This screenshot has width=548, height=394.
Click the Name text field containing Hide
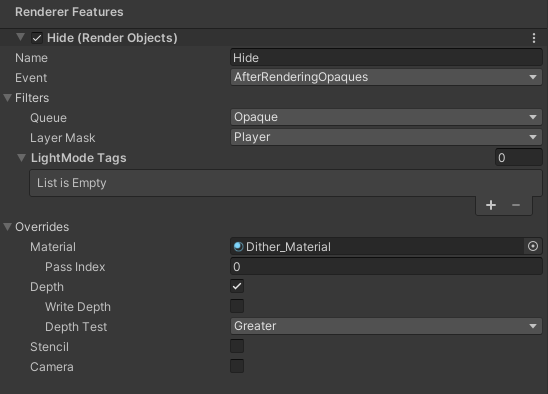click(386, 58)
